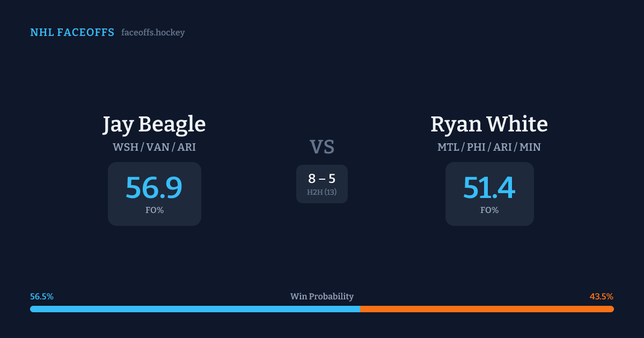Image resolution: width=644 pixels, height=338 pixels.
Task: Click the VS text between players
Action: pos(322,147)
